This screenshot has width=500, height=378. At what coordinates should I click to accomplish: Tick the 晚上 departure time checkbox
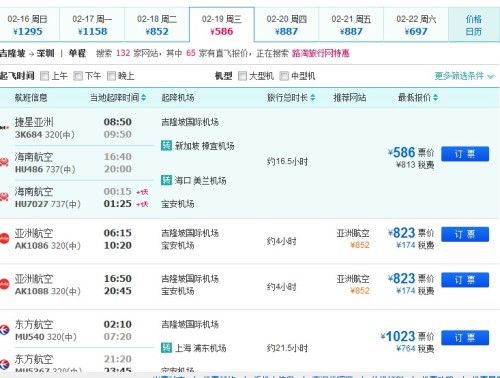click(111, 76)
